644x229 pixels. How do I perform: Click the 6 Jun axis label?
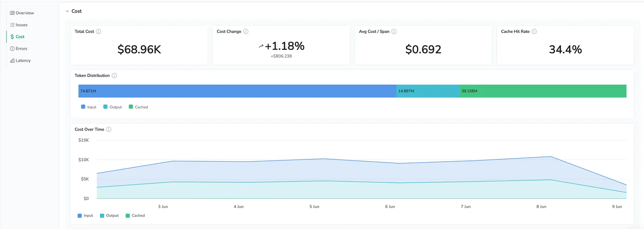[x=390, y=207]
